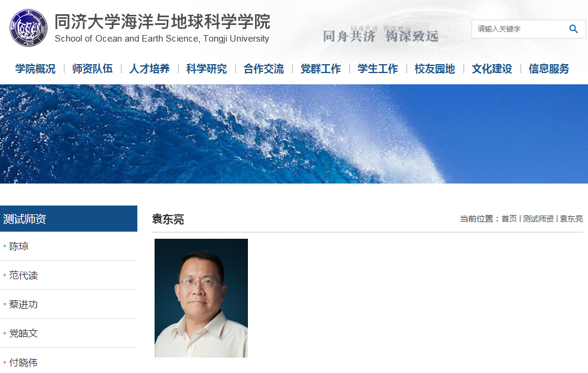The height and width of the screenshot is (373, 588).
Task: Click the search magnifier icon
Action: click(x=573, y=29)
